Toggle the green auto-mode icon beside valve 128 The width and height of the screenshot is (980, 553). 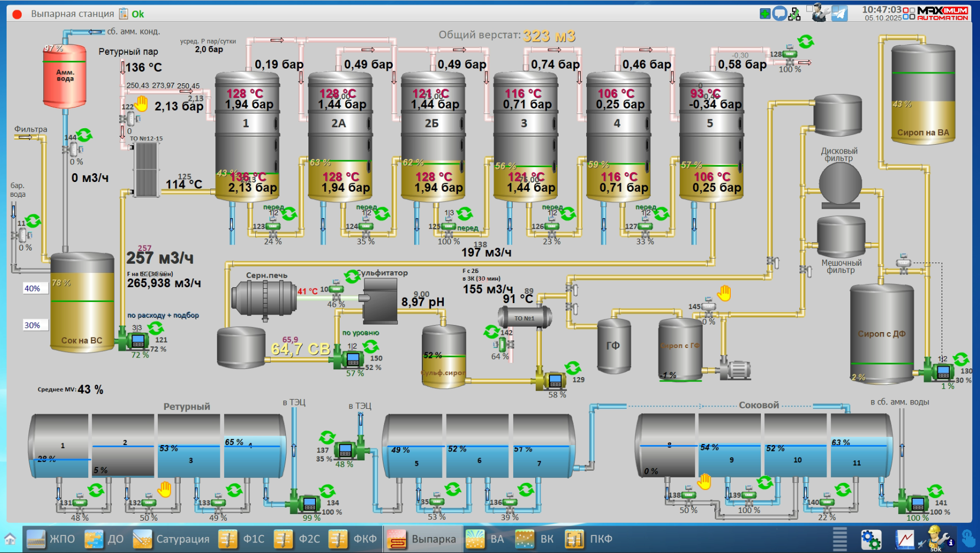(x=806, y=41)
